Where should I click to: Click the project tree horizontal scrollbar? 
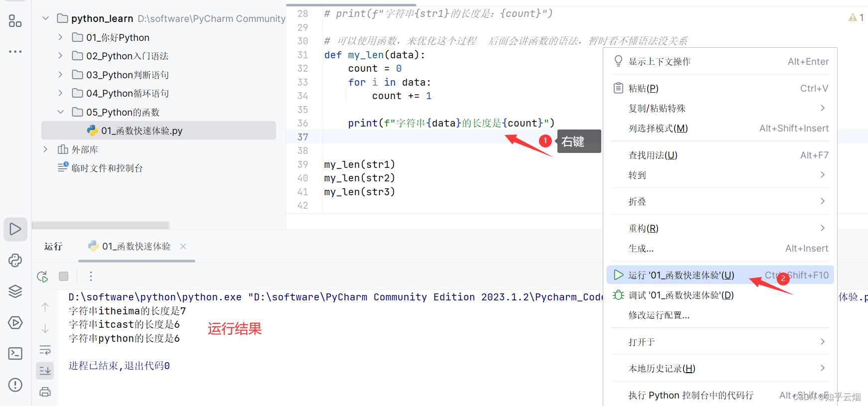[101, 225]
